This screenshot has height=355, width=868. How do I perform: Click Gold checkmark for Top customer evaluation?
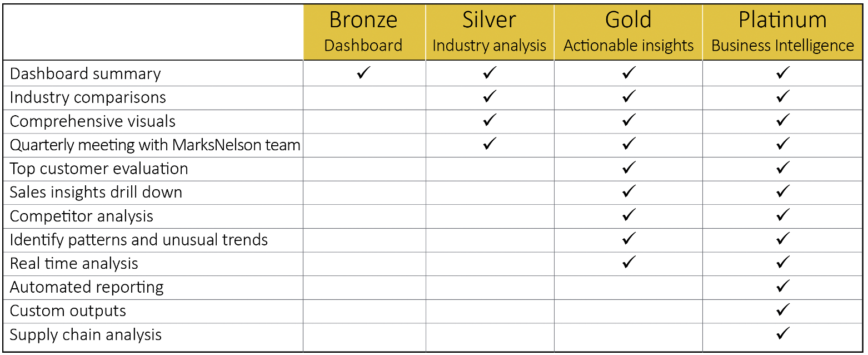pos(628,167)
